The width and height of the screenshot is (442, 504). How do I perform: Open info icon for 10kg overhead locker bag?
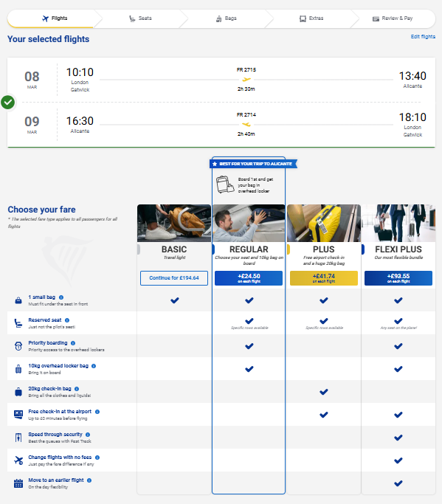pyautogui.click(x=94, y=366)
